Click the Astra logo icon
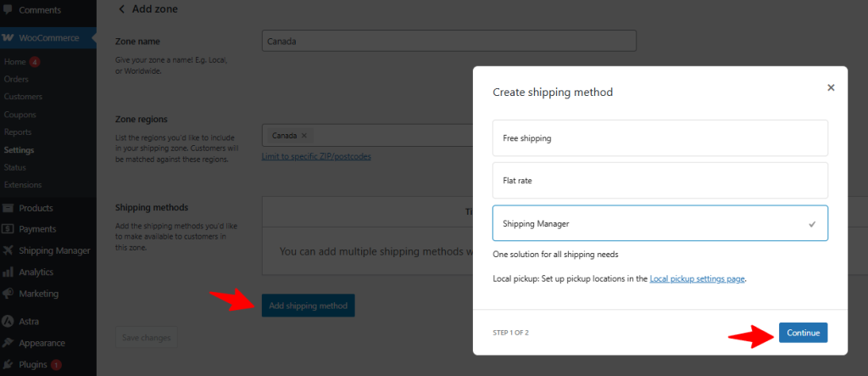 pyautogui.click(x=8, y=322)
